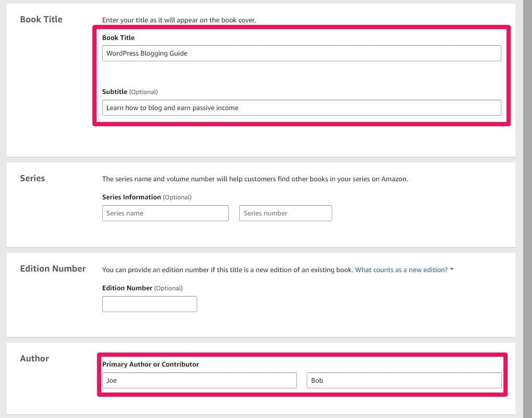Click the 'Author' section heading
532x418 pixels.
[x=34, y=359]
